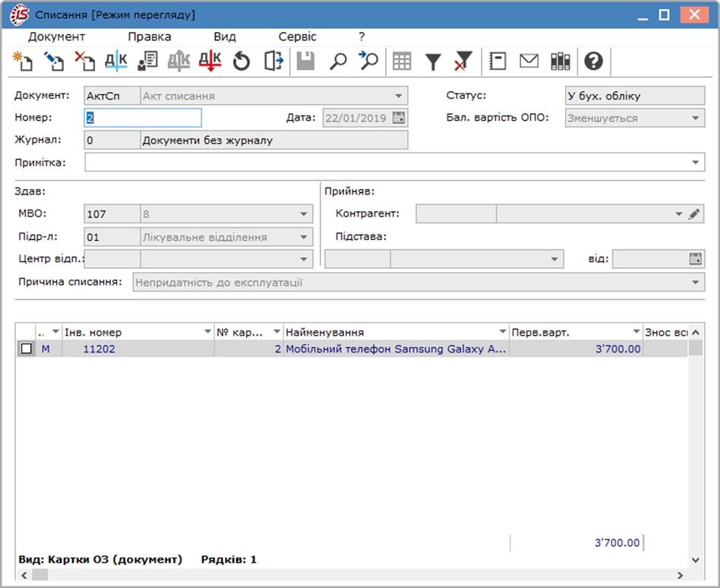
Task: Sort by the Інв. номер column header
Action: coord(137,332)
